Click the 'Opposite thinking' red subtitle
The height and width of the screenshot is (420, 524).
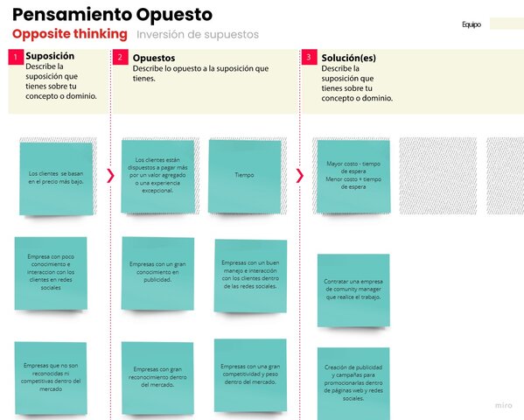pyautogui.click(x=70, y=34)
